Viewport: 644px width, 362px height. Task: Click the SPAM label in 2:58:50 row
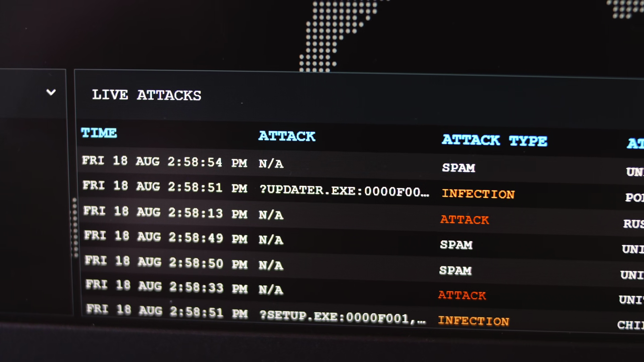455,270
